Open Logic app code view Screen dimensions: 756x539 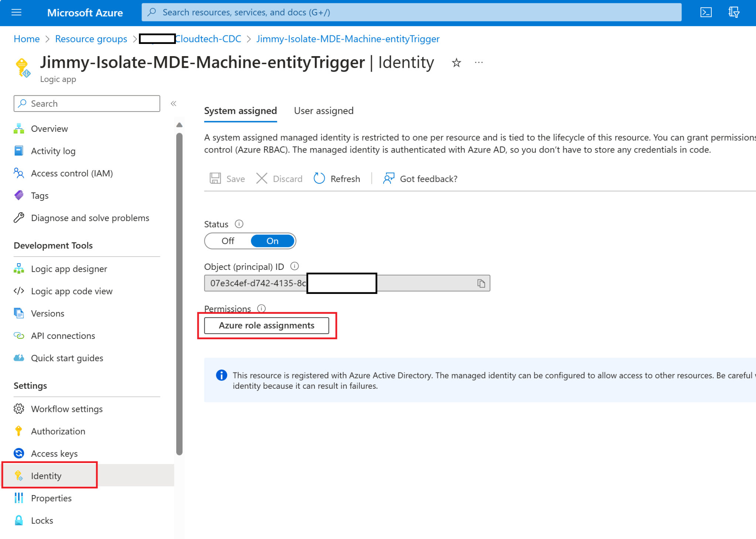click(x=71, y=291)
